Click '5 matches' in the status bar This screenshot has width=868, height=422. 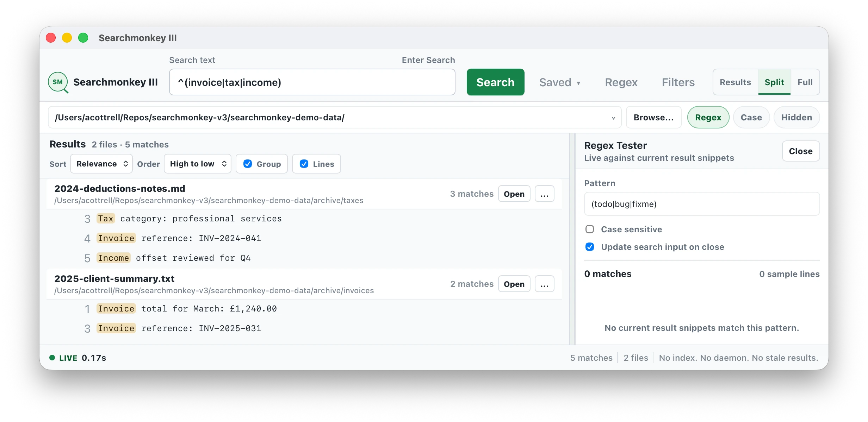pos(591,358)
